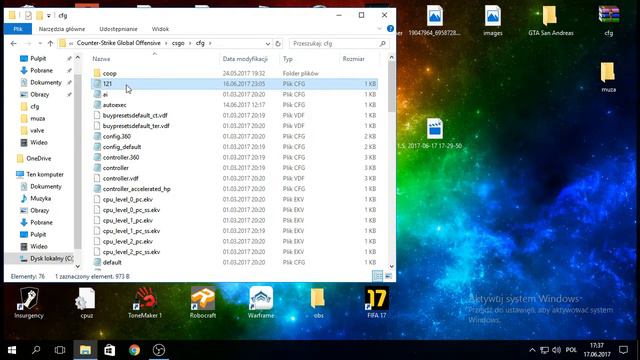
Task: Go back in File Explorer
Action: pyautogui.click(x=13, y=43)
